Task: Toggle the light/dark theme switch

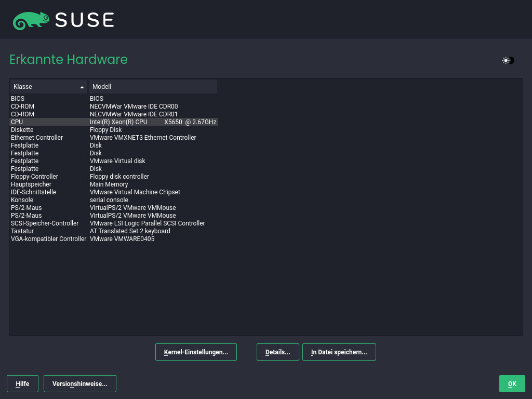Action: pos(508,60)
